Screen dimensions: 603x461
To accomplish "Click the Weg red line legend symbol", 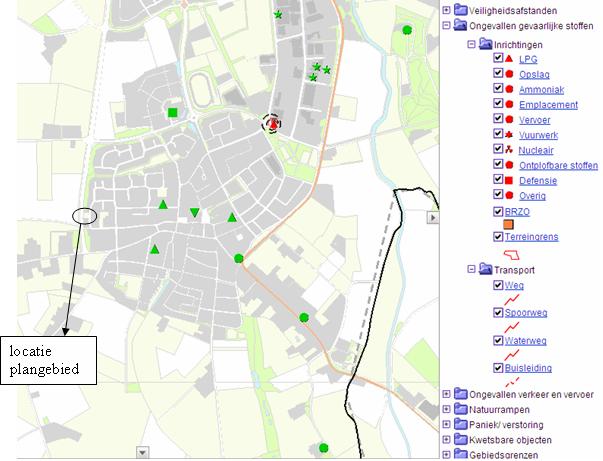I will 511,300.
